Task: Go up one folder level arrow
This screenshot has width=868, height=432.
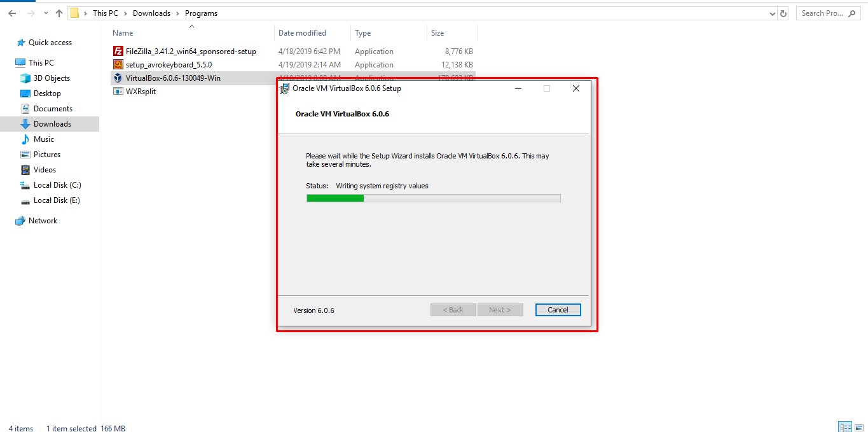Action: pyautogui.click(x=59, y=13)
